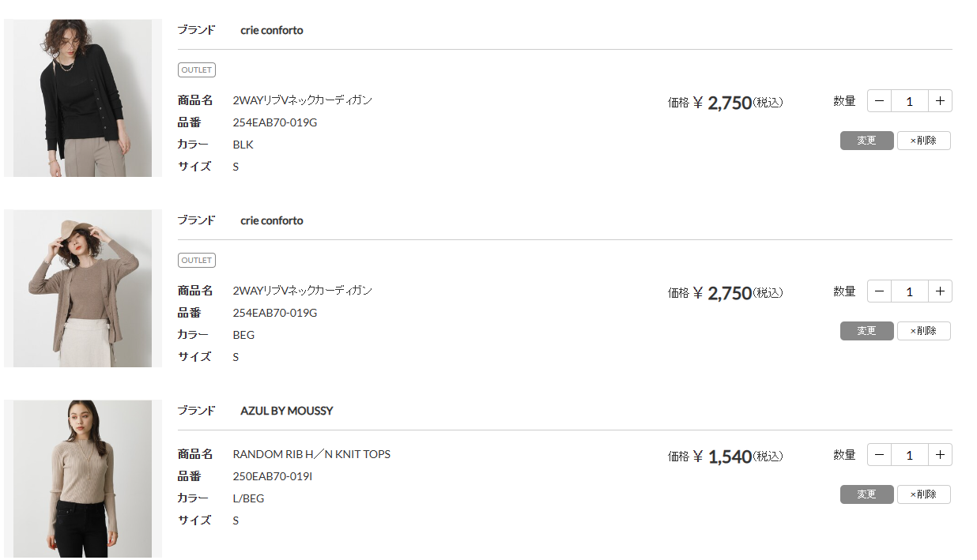Decrease quantity of BEG cardigan
977x560 pixels.
point(879,291)
